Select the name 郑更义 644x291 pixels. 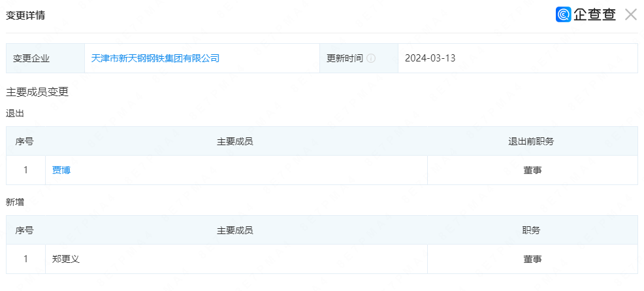click(66, 259)
